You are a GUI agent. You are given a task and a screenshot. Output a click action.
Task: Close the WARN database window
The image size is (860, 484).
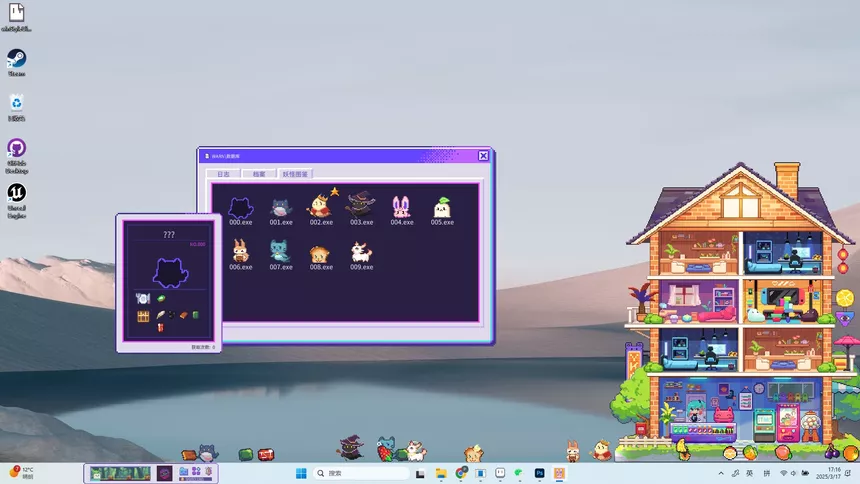(x=483, y=156)
